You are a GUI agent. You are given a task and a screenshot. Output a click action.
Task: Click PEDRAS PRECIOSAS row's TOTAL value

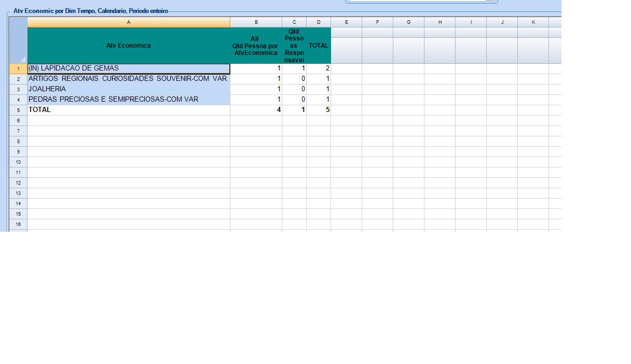(x=319, y=100)
